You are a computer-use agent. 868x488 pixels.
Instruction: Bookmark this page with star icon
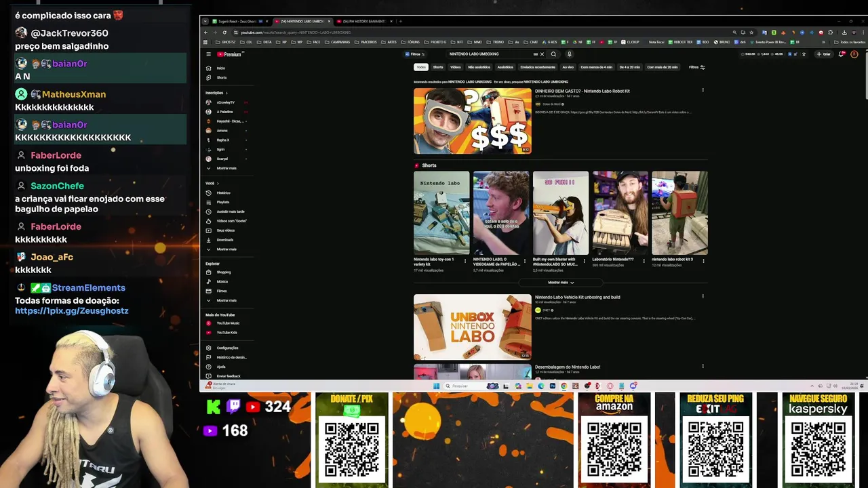pyautogui.click(x=751, y=33)
